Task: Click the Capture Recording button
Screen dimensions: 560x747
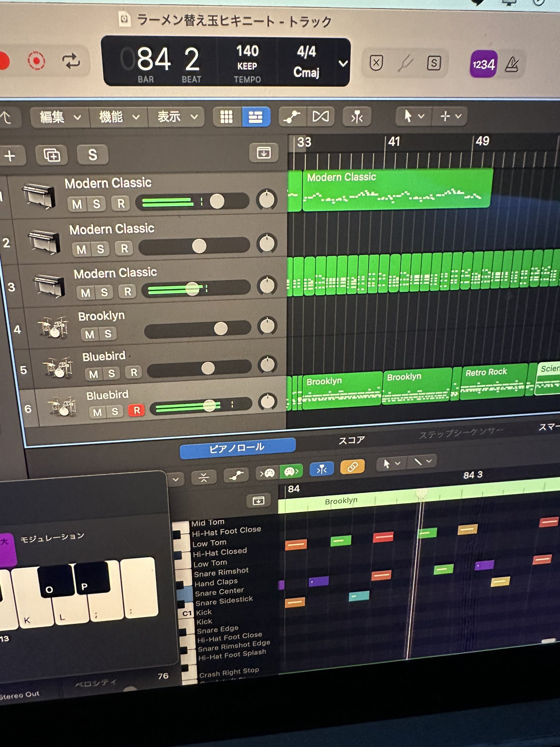Action: pos(36,61)
